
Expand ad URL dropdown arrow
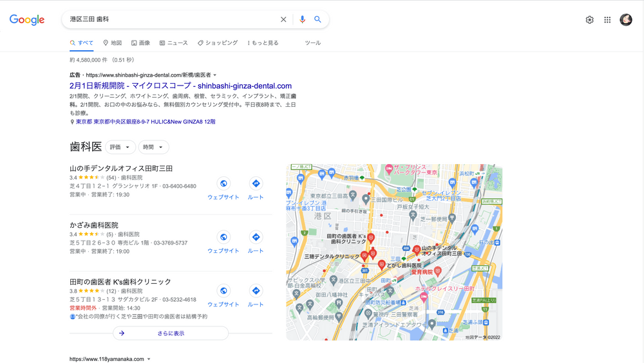pyautogui.click(x=215, y=75)
